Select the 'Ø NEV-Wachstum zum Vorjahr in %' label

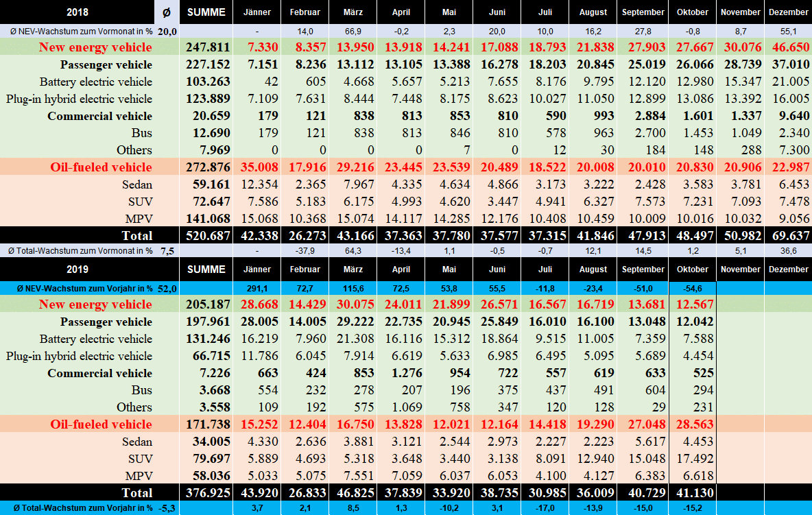pyautogui.click(x=84, y=289)
